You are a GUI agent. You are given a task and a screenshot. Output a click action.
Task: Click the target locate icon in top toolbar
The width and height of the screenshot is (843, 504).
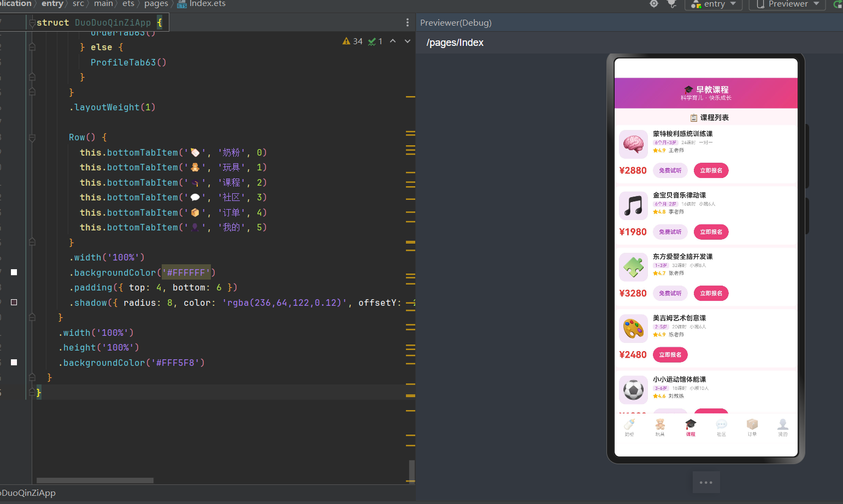tap(654, 4)
